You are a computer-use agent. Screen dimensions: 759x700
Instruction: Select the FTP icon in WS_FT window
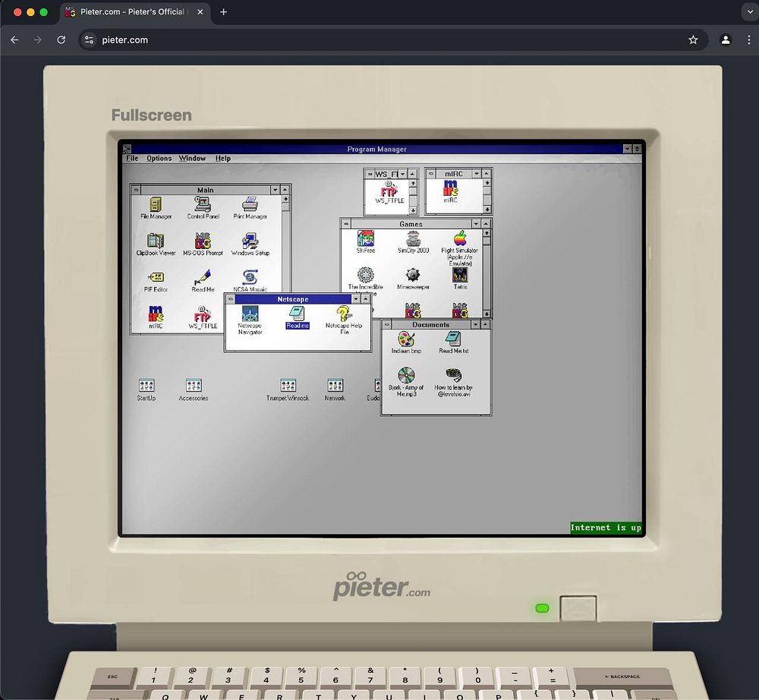389,192
